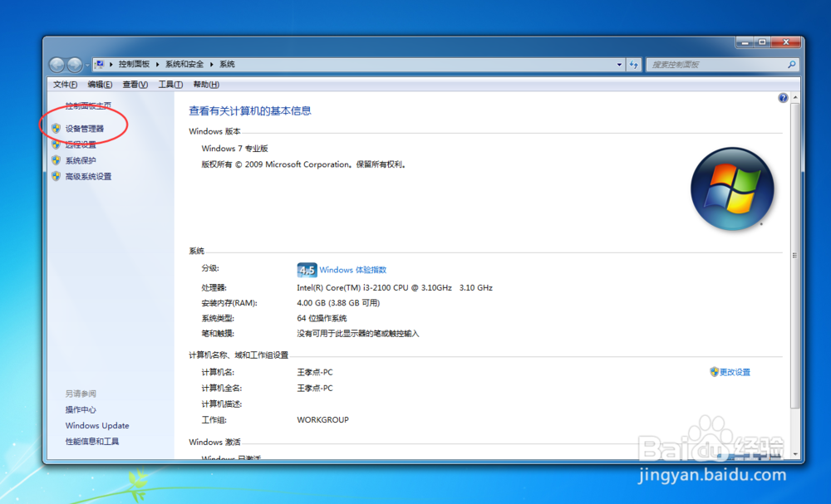Minimize the System window
The height and width of the screenshot is (504, 831).
(x=745, y=42)
